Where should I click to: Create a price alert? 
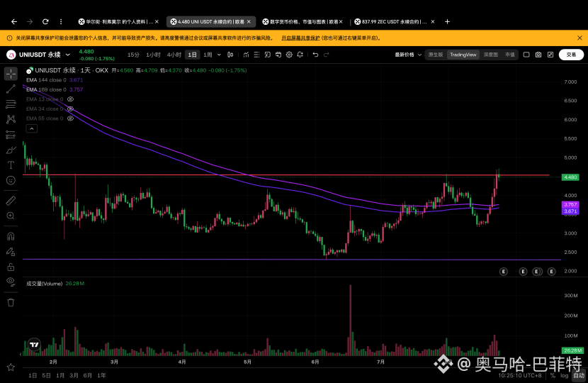[x=300, y=55]
